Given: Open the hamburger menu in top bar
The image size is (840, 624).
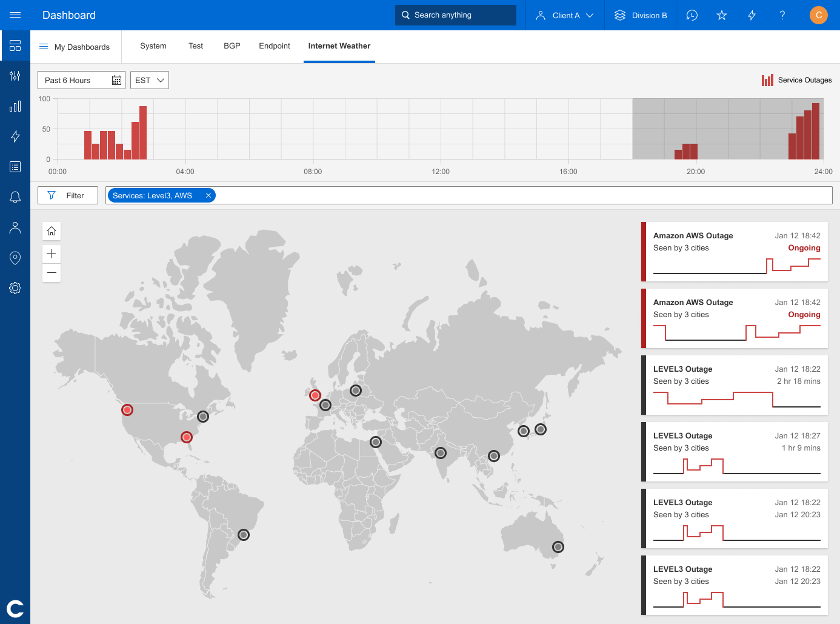Looking at the screenshot, I should pyautogui.click(x=15, y=15).
